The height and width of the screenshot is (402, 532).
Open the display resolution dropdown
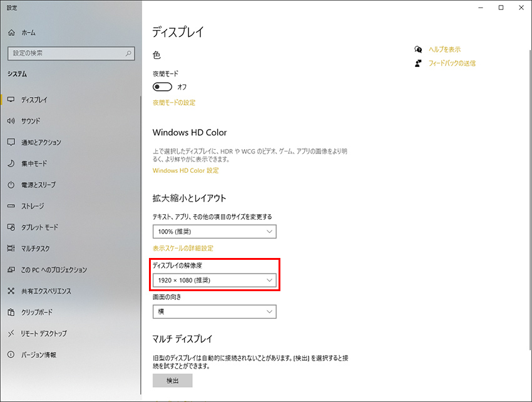214,281
